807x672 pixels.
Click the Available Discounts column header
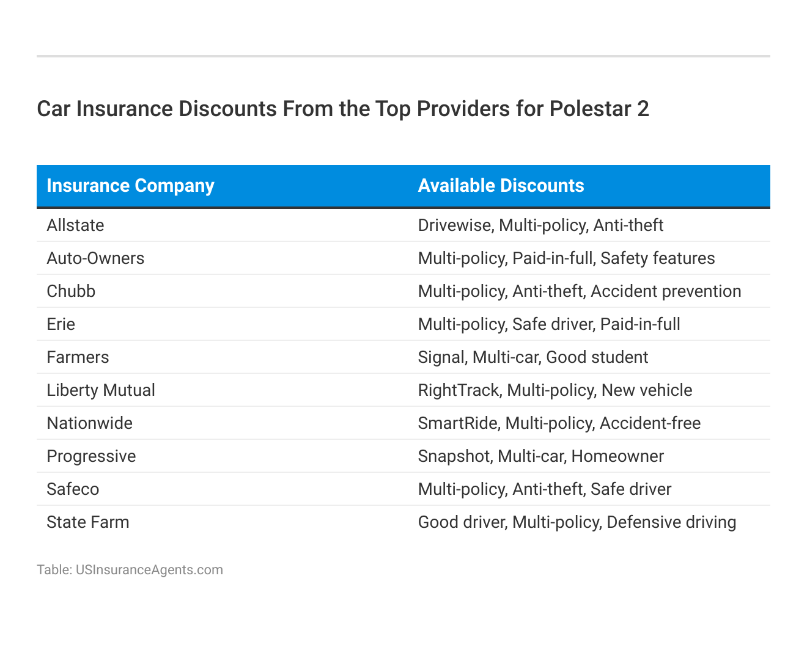click(x=501, y=186)
